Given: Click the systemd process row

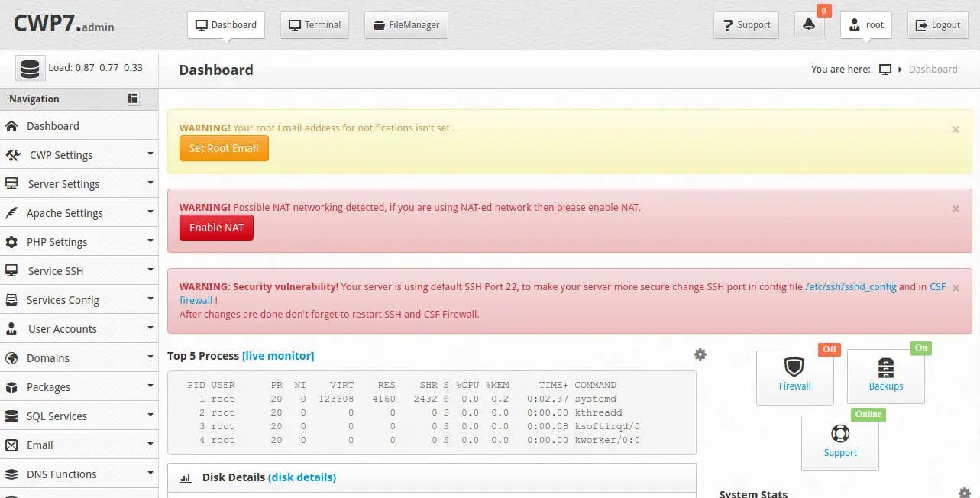Looking at the screenshot, I should (413, 399).
